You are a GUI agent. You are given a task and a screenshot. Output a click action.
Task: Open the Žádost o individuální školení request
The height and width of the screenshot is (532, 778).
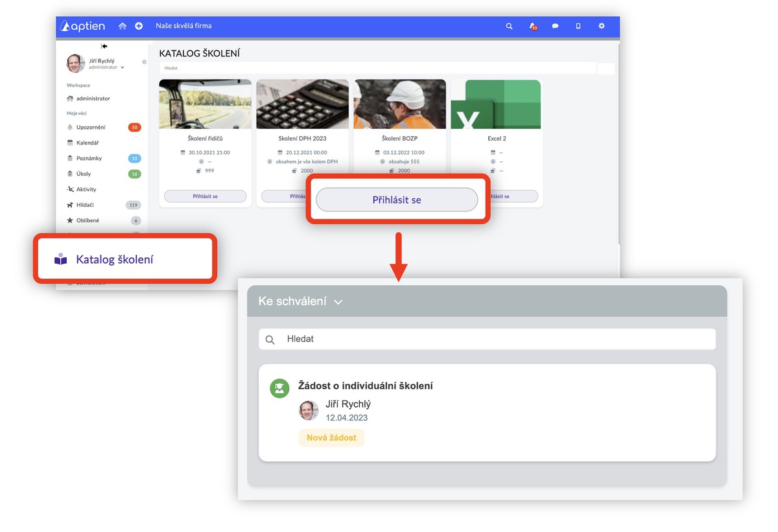(487, 413)
